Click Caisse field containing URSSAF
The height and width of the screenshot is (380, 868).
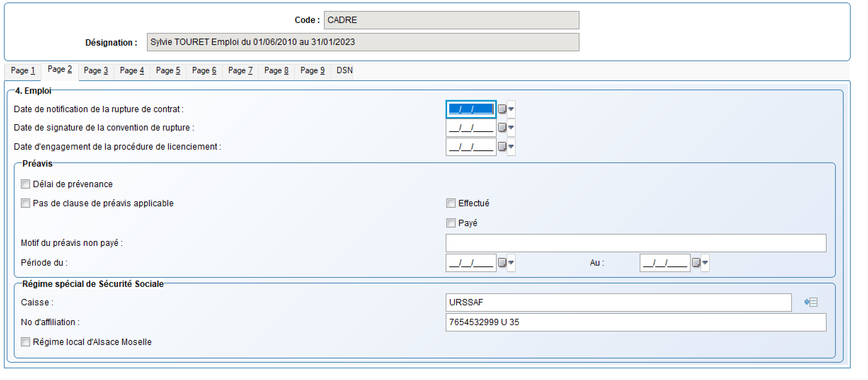click(618, 302)
